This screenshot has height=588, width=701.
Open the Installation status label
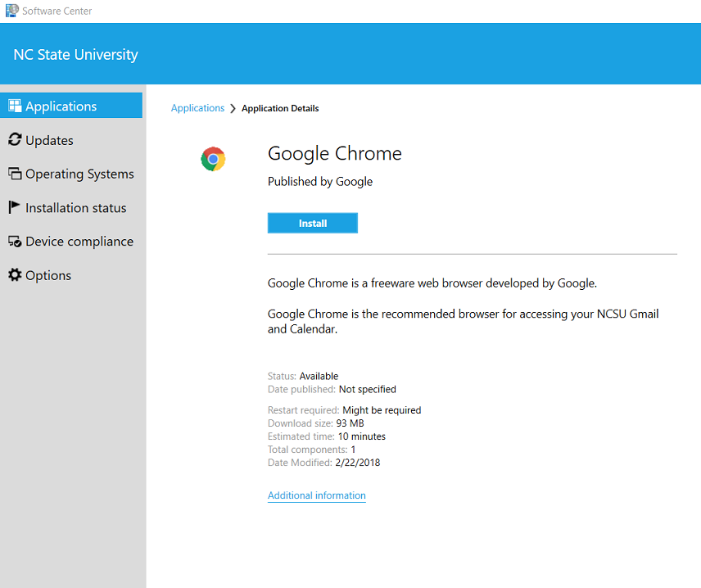pos(76,208)
